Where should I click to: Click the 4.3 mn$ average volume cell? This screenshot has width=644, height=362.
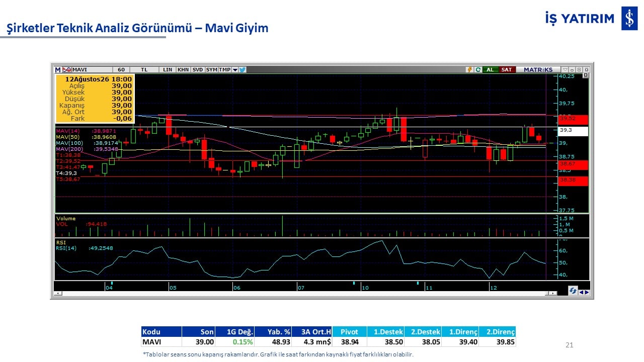(312, 342)
